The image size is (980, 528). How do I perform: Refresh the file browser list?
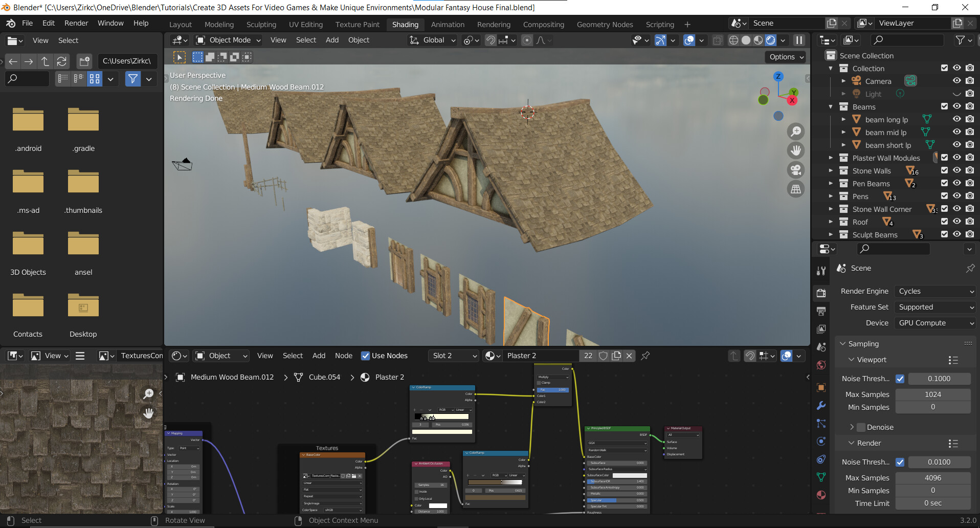pyautogui.click(x=62, y=61)
